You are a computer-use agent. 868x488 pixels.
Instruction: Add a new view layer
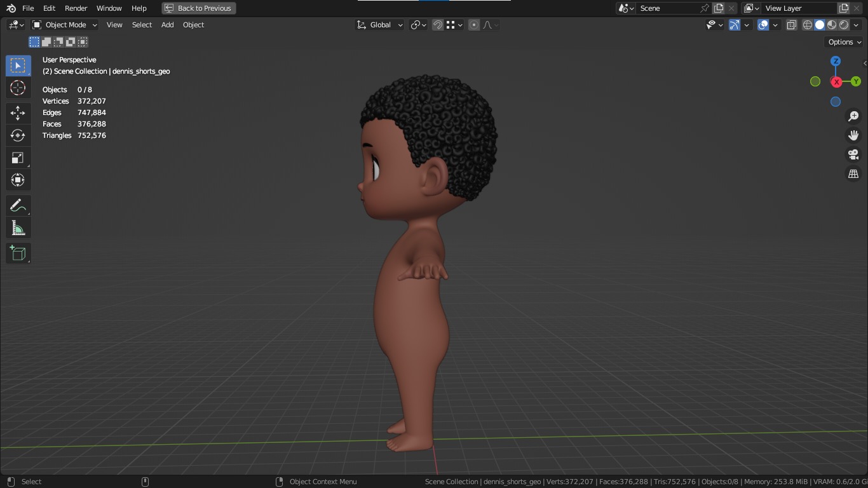click(x=844, y=8)
